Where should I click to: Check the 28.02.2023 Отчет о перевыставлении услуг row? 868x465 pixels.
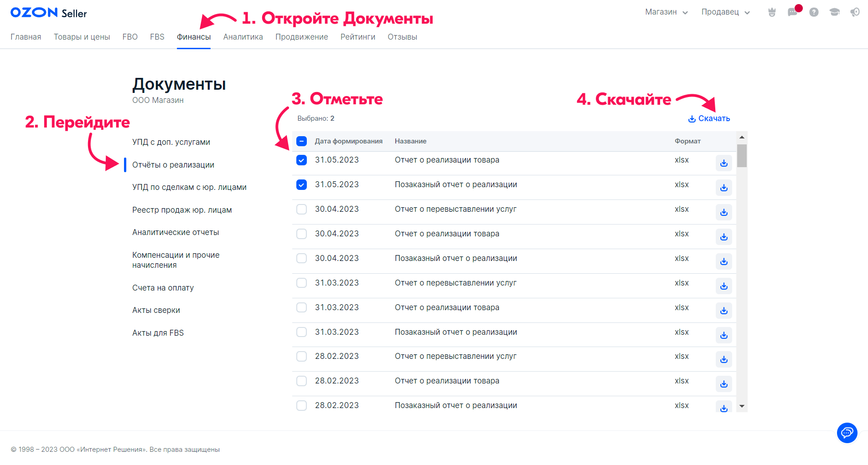point(301,356)
